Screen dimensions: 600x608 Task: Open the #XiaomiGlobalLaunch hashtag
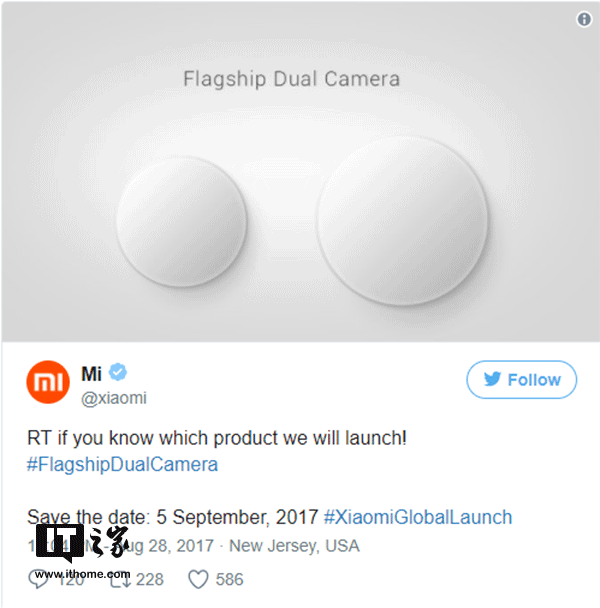tap(418, 517)
